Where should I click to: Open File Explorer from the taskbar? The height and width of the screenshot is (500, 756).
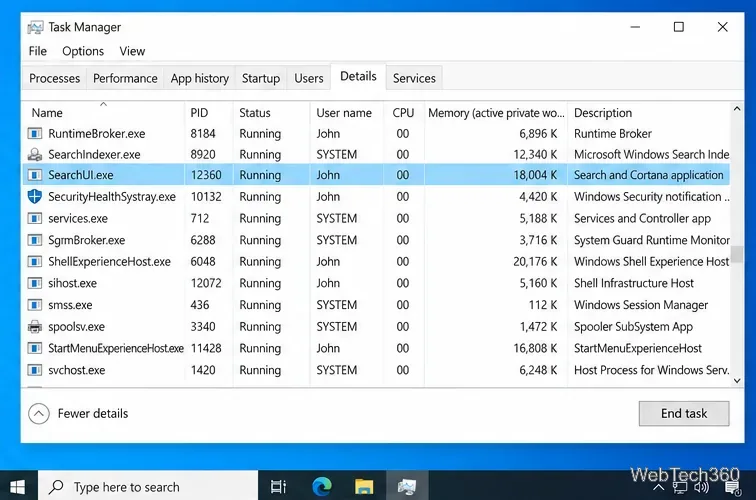point(364,487)
